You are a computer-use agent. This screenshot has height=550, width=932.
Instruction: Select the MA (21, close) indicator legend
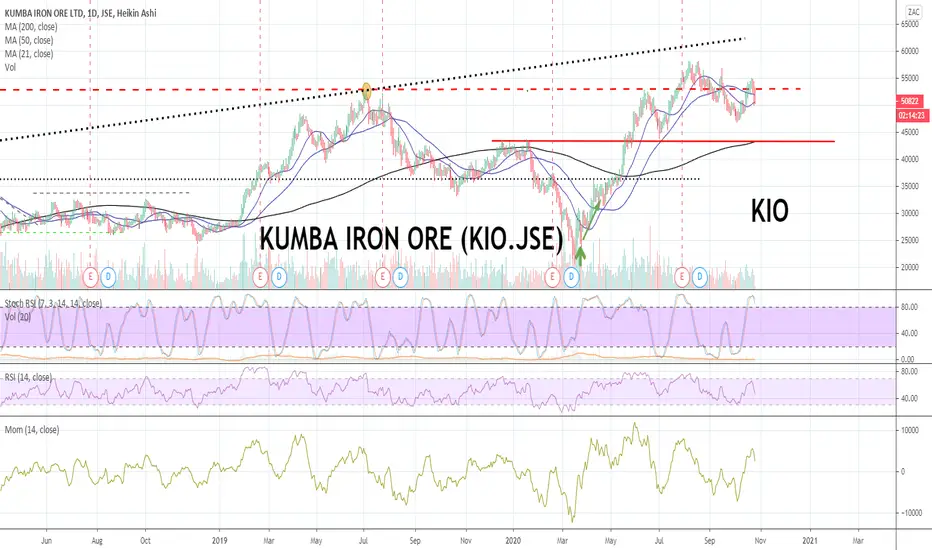click(29, 54)
